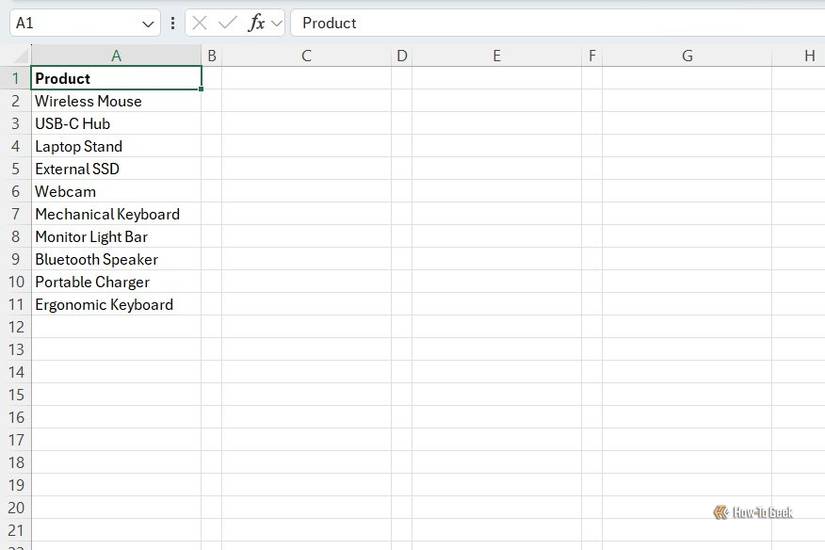The image size is (825, 550).
Task: Click cell containing 'Product'
Action: [x=116, y=78]
